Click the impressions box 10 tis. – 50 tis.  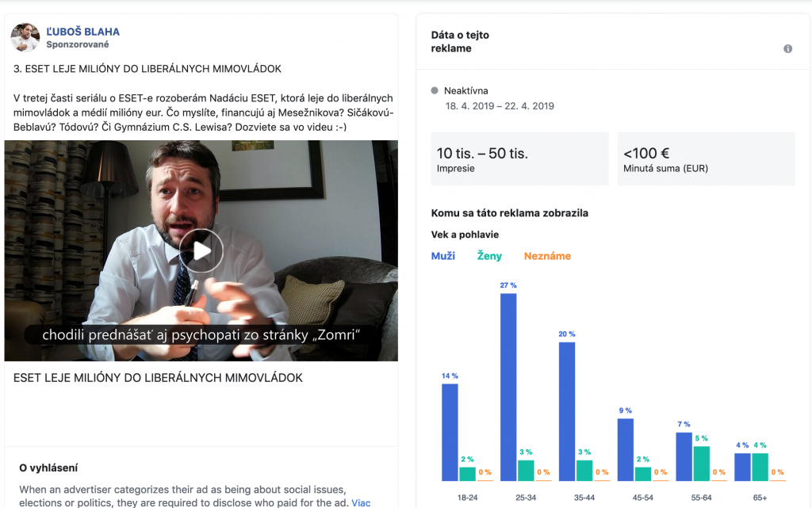point(519,159)
